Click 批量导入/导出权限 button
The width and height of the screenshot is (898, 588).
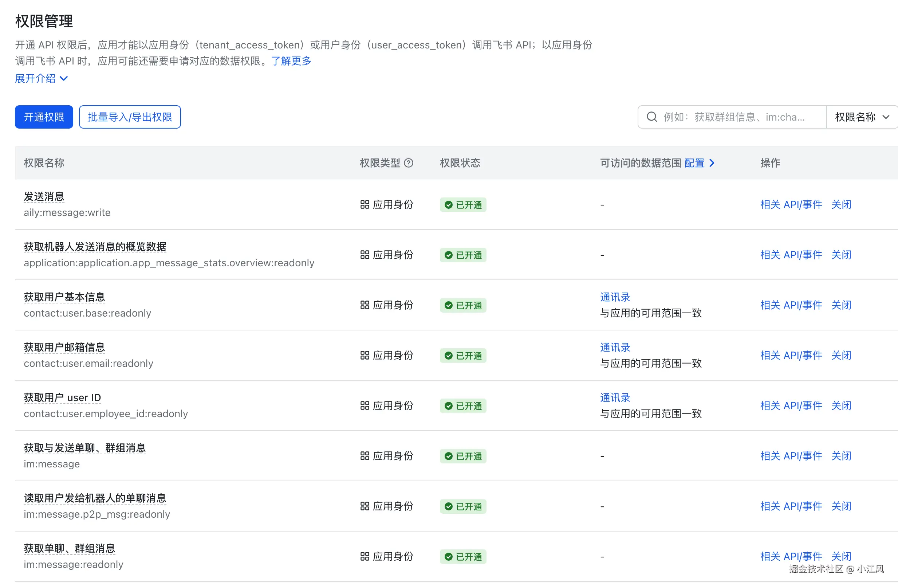coord(130,117)
